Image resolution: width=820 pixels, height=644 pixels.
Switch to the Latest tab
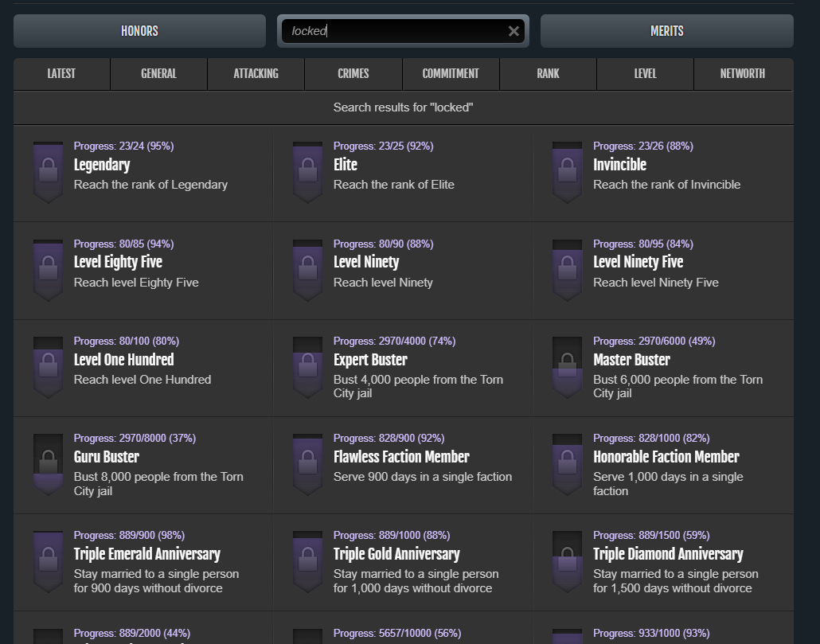tap(62, 74)
